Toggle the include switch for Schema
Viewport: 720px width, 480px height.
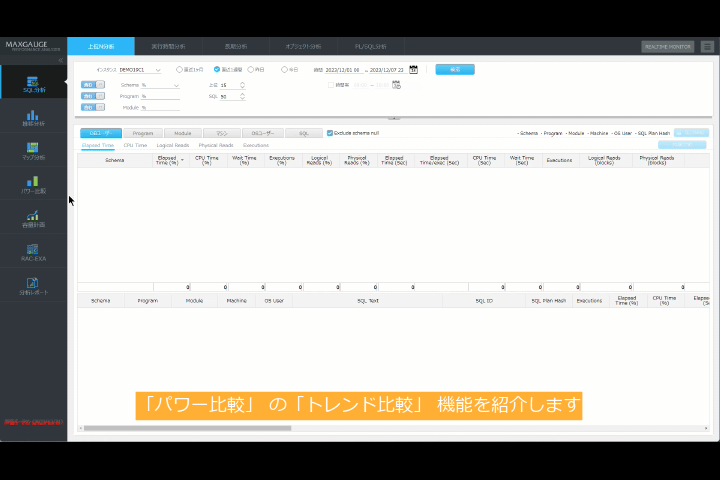pyautogui.click(x=93, y=85)
